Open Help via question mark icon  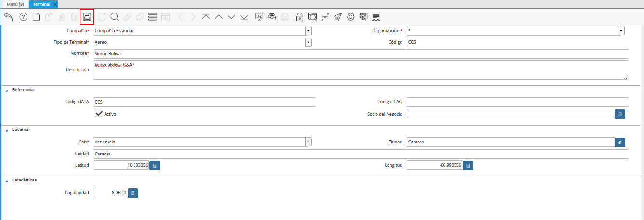23,17
